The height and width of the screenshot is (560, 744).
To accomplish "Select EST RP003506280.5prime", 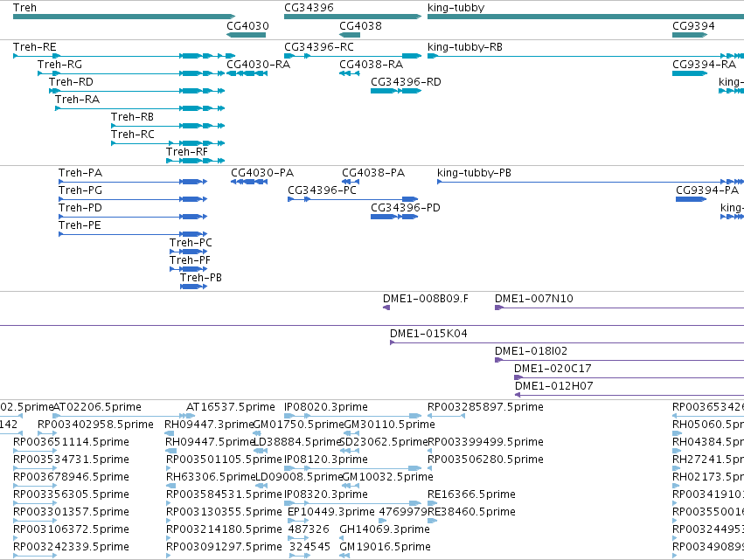I will [485, 460].
